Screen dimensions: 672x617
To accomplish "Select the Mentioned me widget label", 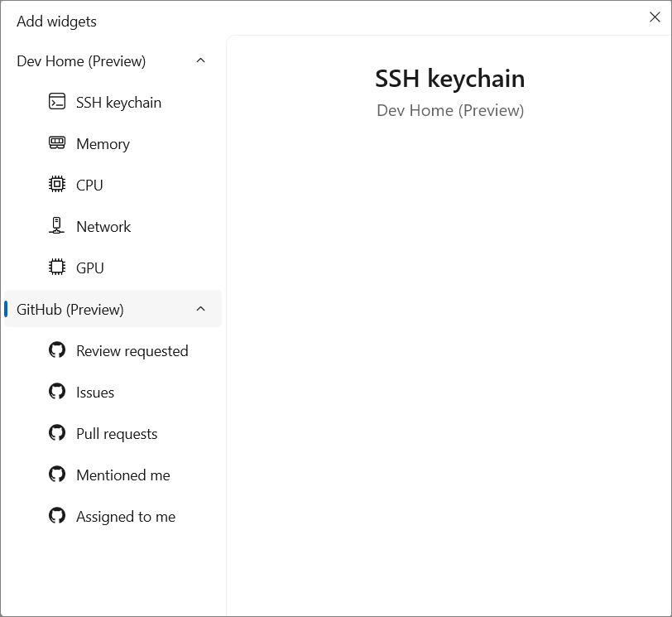I will click(x=123, y=475).
